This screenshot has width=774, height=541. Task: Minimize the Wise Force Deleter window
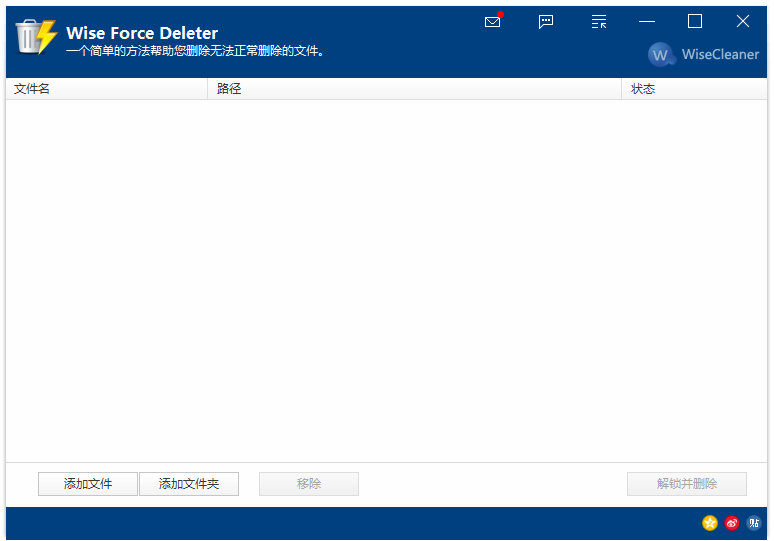tap(647, 22)
